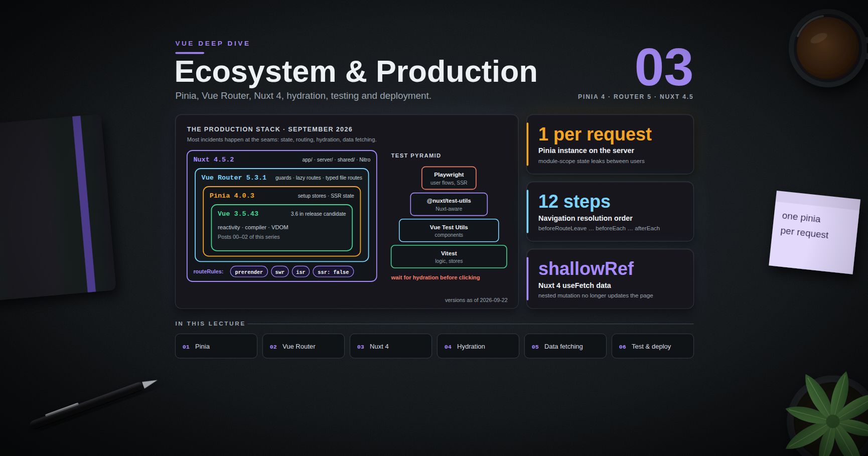Viewport: 868px width, 456px height.
Task: Select the isr routeRules chip
Action: tap(301, 272)
